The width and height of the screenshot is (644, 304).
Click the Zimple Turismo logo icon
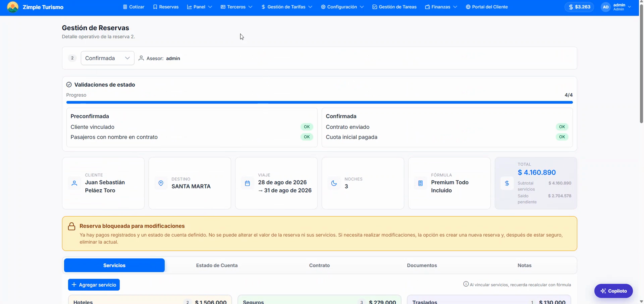click(12, 7)
